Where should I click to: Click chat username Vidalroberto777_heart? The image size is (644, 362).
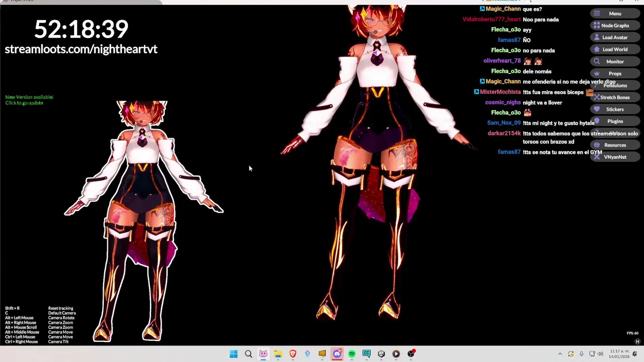(x=492, y=20)
